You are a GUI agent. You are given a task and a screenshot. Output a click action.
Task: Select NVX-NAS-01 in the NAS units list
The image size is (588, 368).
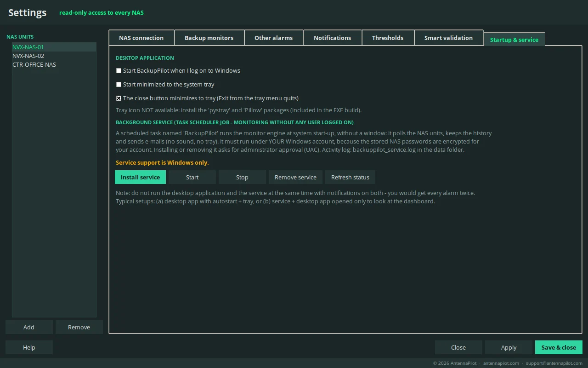pyautogui.click(x=54, y=47)
